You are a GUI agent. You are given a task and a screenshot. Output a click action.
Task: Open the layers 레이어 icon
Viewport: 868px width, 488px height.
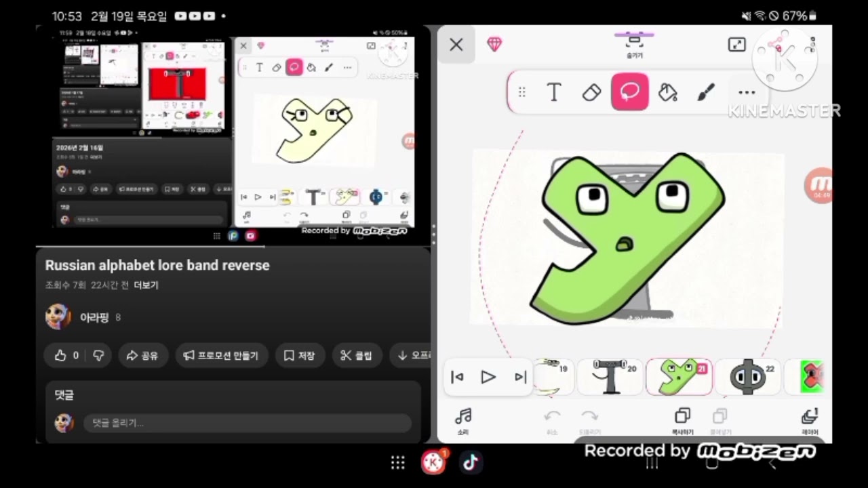810,420
